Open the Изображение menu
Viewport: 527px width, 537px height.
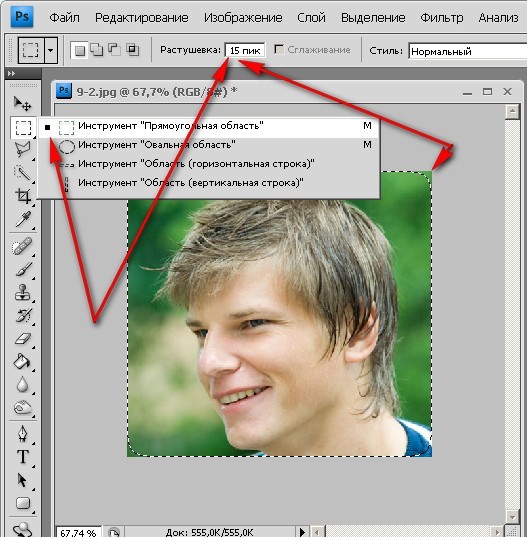point(243,17)
